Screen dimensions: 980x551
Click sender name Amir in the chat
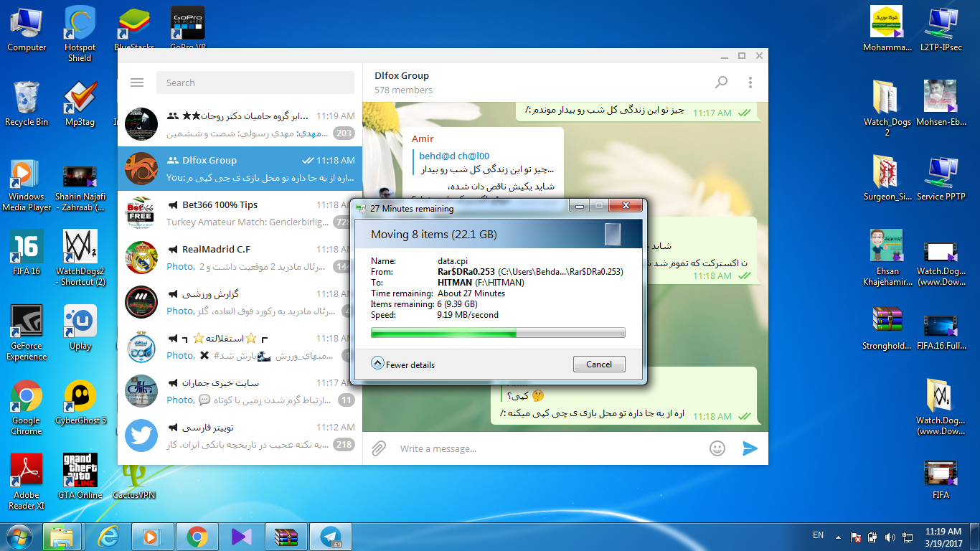[423, 138]
